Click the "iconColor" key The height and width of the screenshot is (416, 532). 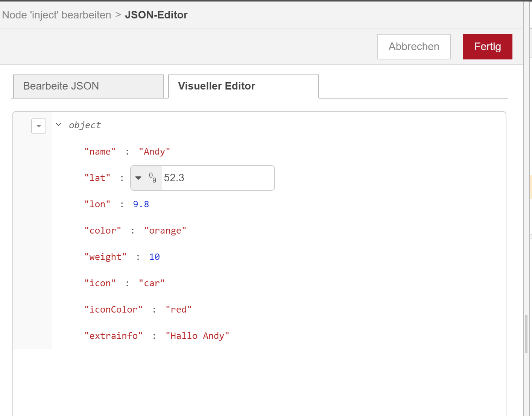[x=114, y=310]
